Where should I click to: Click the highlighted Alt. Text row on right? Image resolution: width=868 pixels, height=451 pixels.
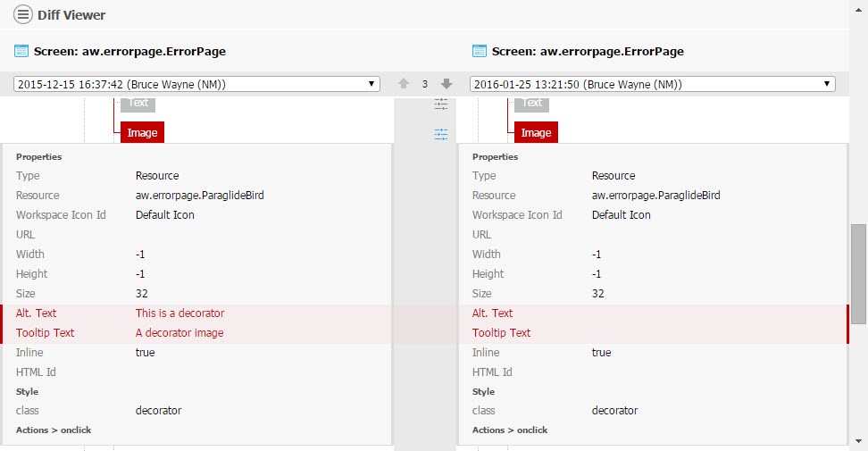pyautogui.click(x=652, y=313)
